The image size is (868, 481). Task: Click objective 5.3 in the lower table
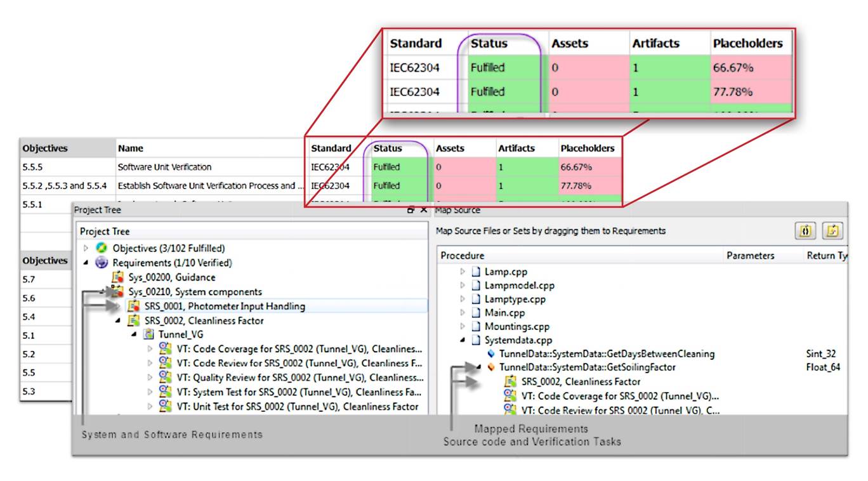click(x=45, y=392)
